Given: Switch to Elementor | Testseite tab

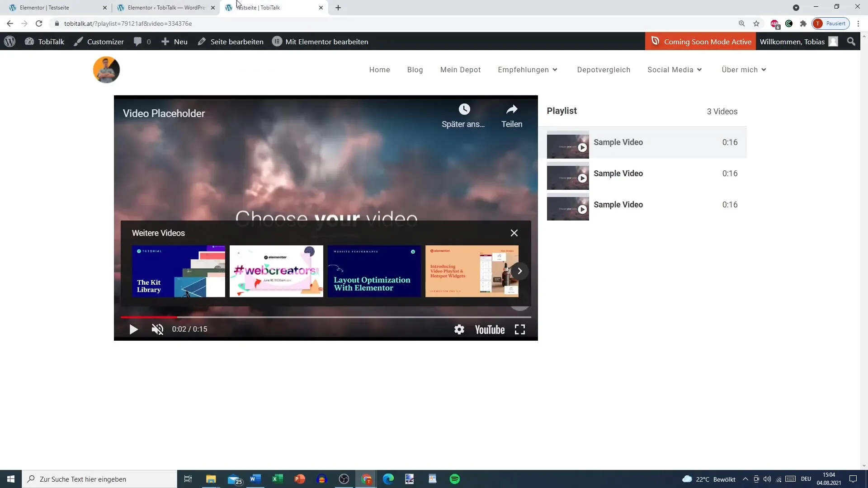Looking at the screenshot, I should point(56,8).
